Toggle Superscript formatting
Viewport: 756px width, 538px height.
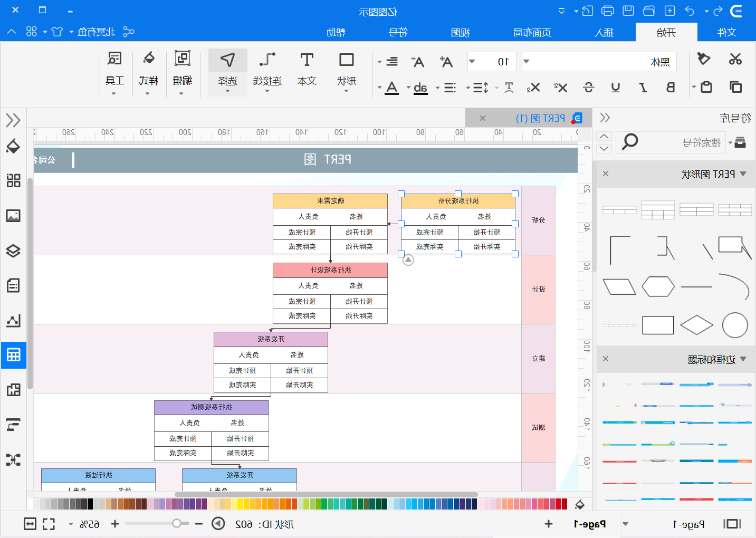point(561,87)
